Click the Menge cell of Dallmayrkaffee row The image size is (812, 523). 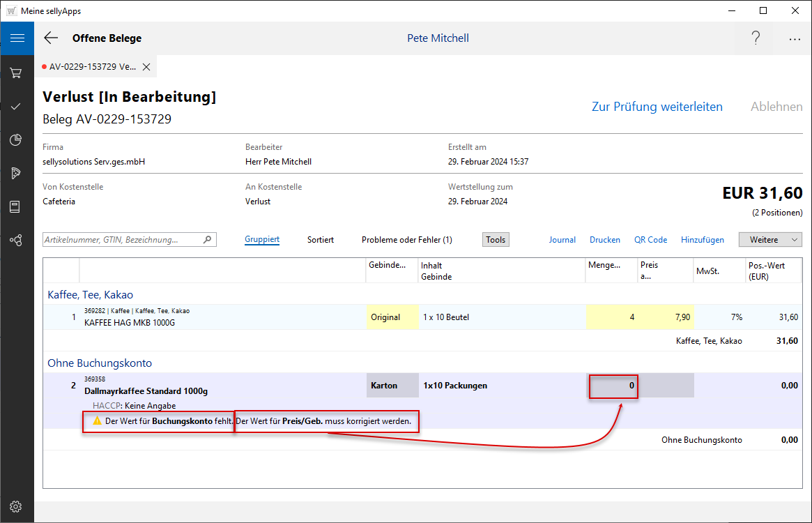(613, 386)
